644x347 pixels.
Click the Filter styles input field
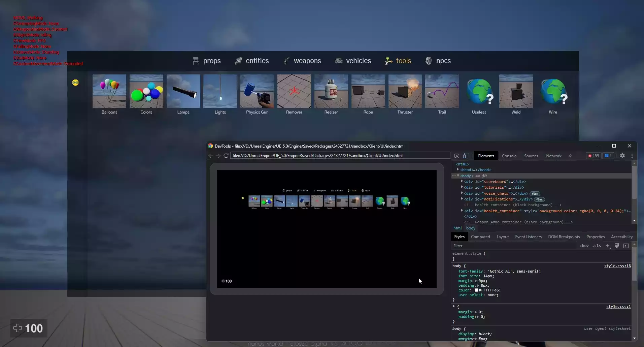514,246
